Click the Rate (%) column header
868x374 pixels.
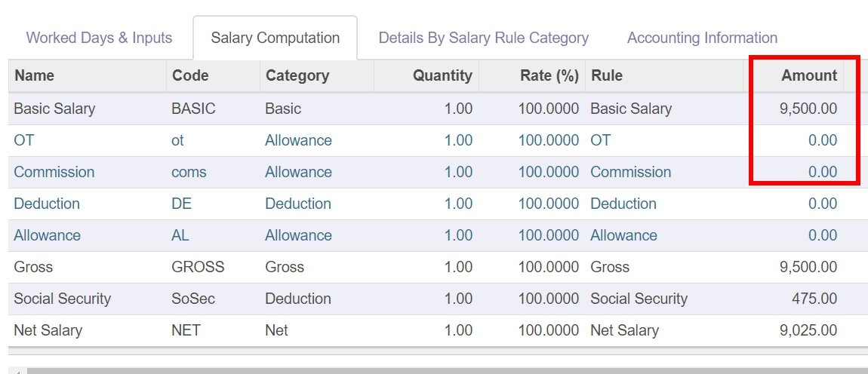click(549, 75)
